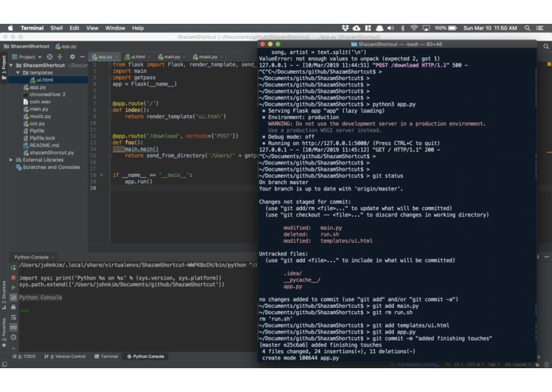
Task: Click the app.py breadcrumb
Action: tap(66, 46)
